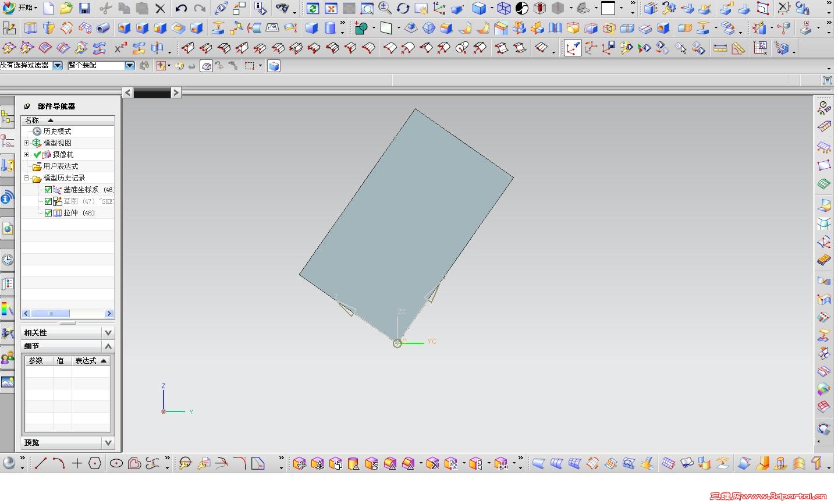
Task: Click the WCS origin handle in the viewport
Action: point(397,343)
